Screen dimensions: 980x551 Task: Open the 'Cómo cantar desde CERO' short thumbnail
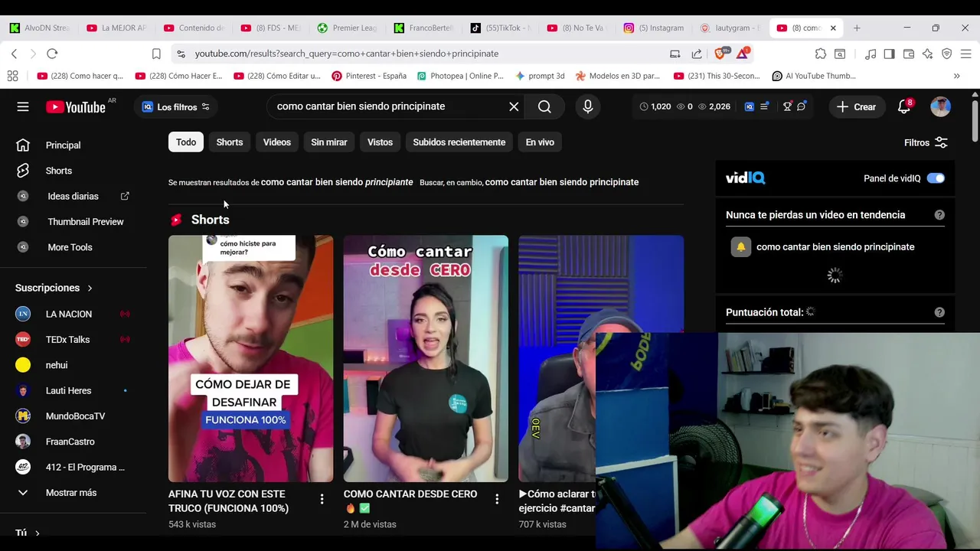[x=426, y=358]
